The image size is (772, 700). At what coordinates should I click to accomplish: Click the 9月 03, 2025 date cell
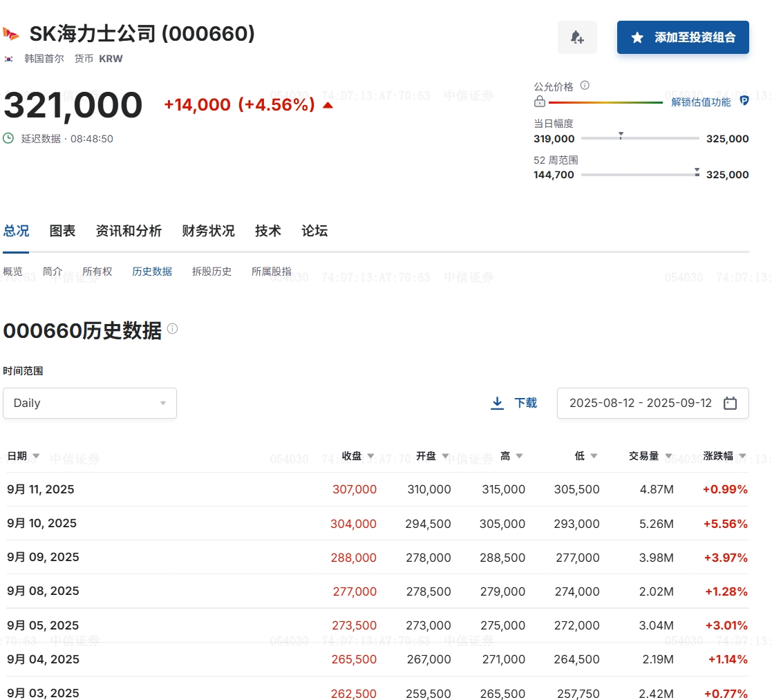click(43, 693)
